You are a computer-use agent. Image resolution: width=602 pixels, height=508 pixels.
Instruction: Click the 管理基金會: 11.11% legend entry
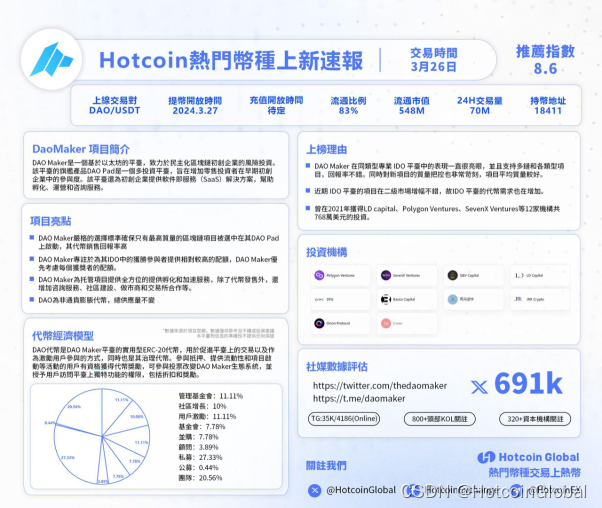point(211,396)
